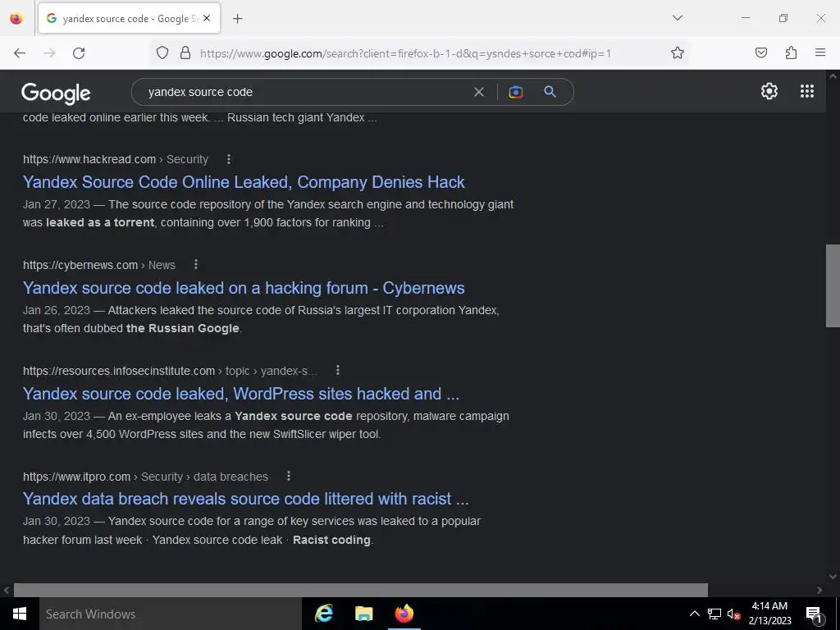This screenshot has width=840, height=630.
Task: Expand the list all tabs chevron
Action: pyautogui.click(x=677, y=18)
